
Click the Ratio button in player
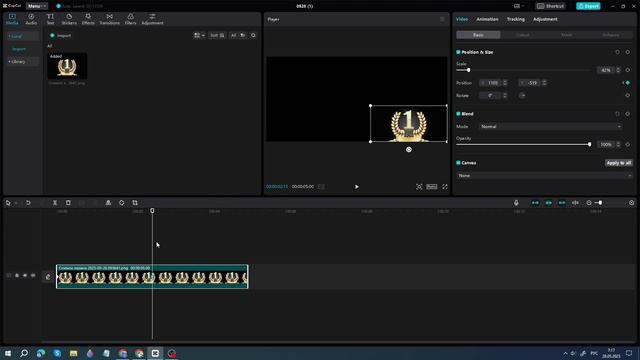(x=432, y=187)
